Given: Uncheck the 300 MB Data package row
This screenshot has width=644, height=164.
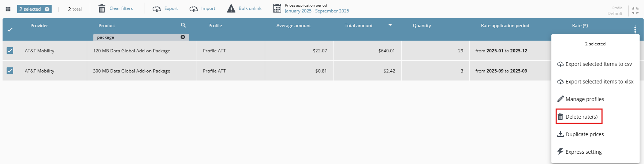Looking at the screenshot, I should pyautogui.click(x=10, y=71).
